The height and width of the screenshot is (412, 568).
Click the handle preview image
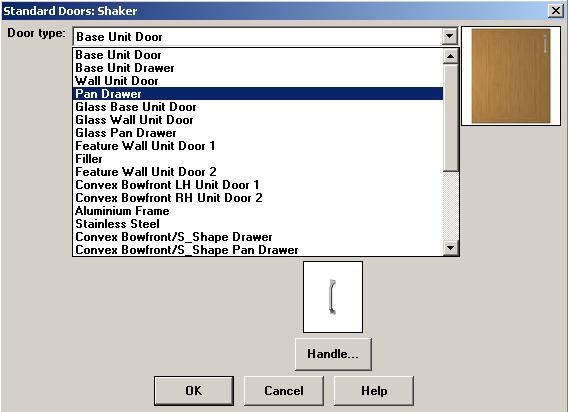click(x=333, y=297)
